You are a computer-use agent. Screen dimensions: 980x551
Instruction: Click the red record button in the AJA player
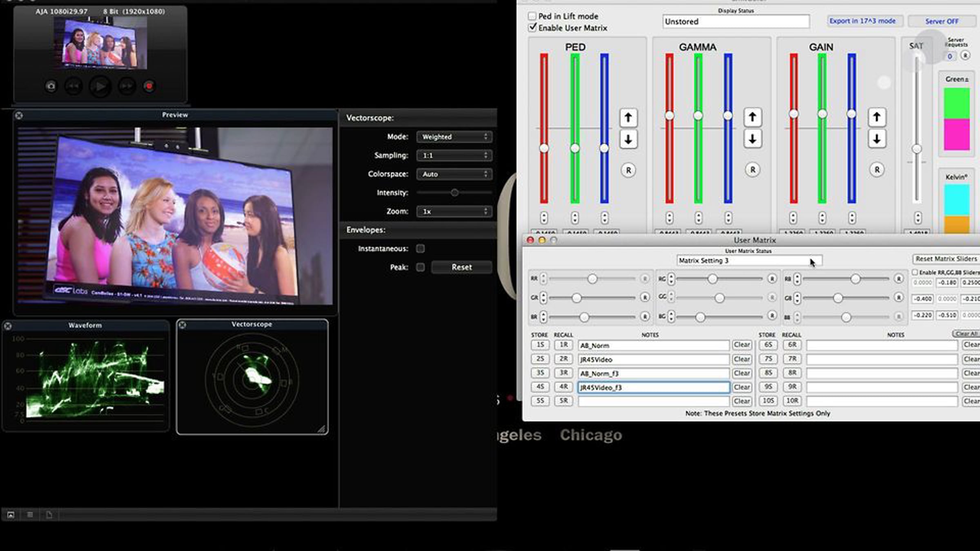pos(149,86)
